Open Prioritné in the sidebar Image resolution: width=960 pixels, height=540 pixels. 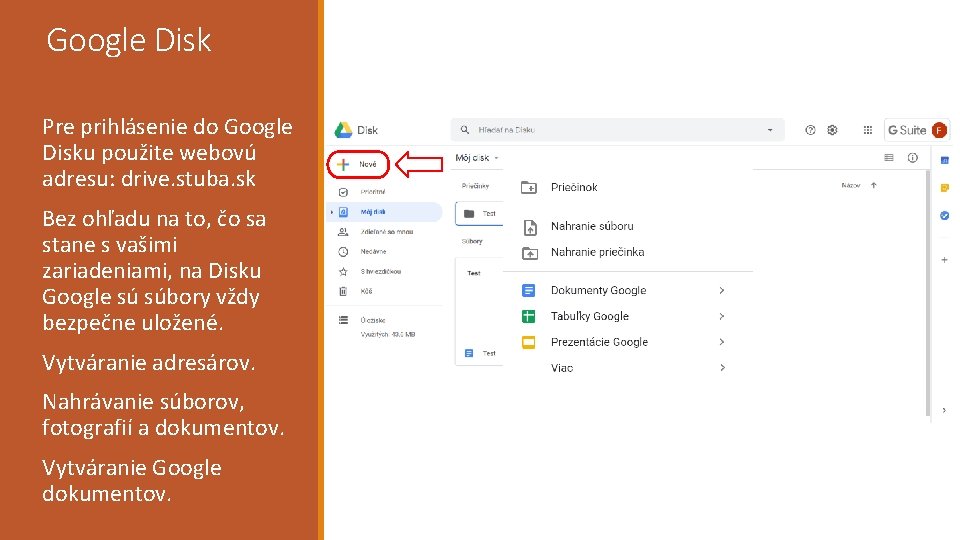pyautogui.click(x=372, y=192)
